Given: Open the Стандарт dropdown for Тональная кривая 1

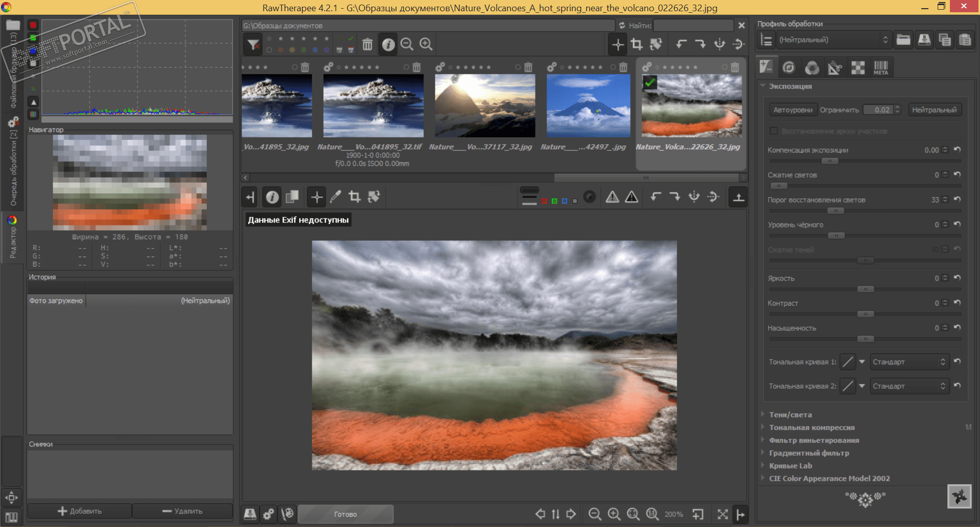Looking at the screenshot, I should tap(910, 362).
